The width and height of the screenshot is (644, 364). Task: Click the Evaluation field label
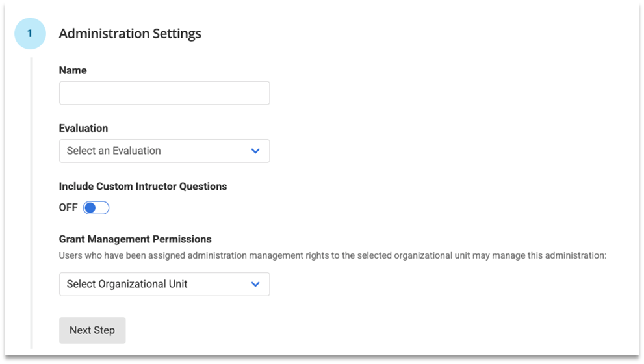[x=83, y=129]
